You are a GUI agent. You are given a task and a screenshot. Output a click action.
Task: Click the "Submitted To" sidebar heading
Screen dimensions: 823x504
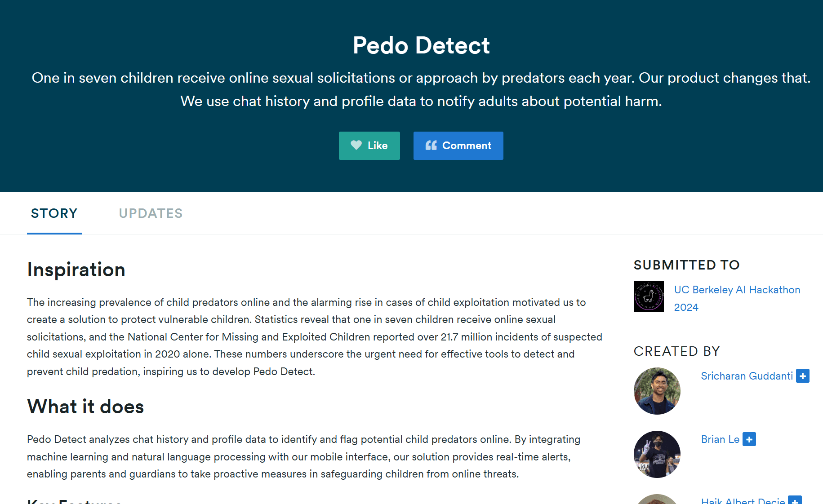686,265
